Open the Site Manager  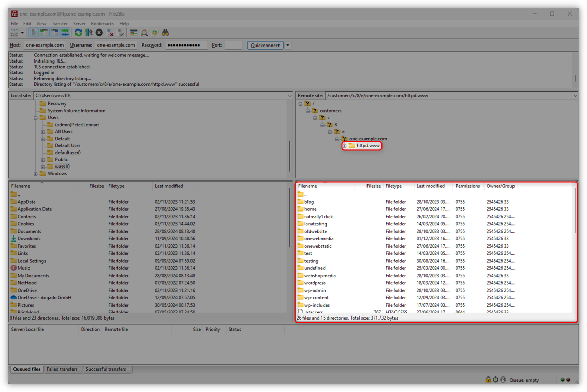pyautogui.click(x=14, y=32)
